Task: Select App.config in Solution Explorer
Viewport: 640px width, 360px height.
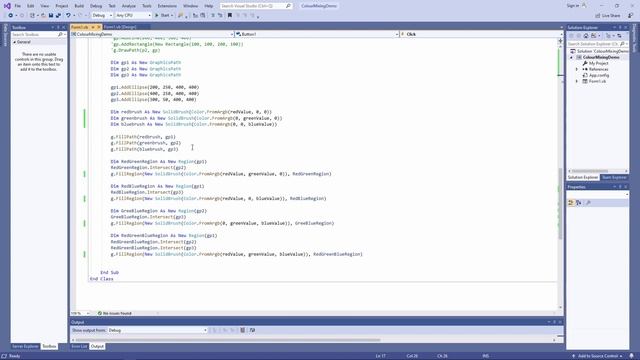Action: click(x=599, y=76)
